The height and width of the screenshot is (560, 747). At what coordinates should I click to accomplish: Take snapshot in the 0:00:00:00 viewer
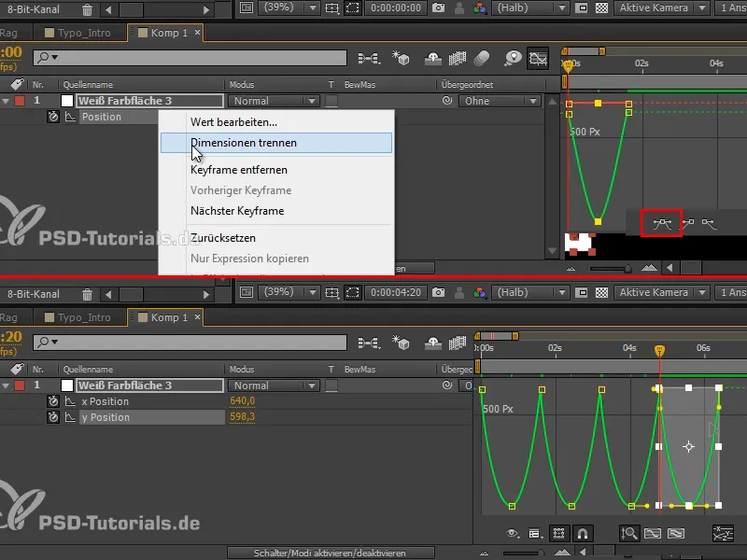pos(438,7)
